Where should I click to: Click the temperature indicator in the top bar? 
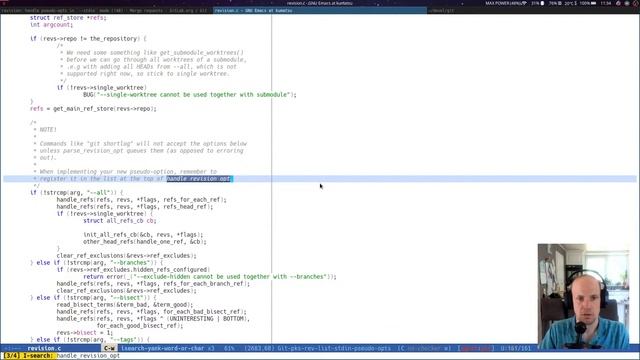coord(570,3)
